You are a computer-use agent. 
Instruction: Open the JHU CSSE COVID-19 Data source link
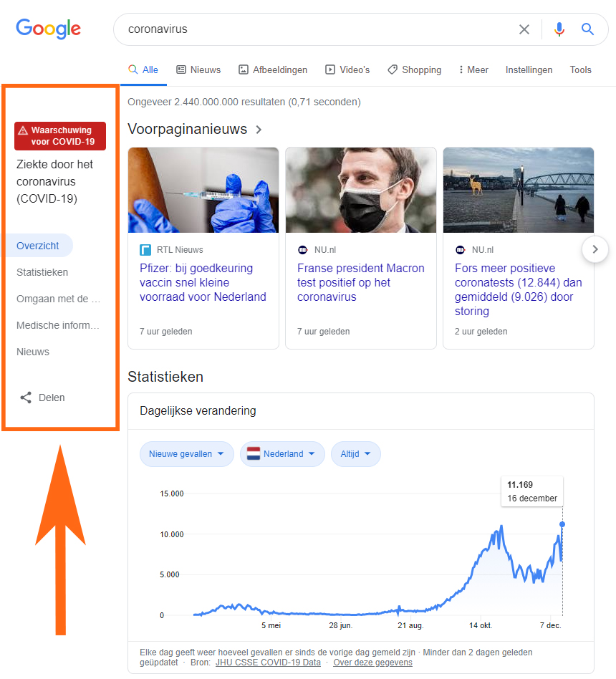coord(268,663)
